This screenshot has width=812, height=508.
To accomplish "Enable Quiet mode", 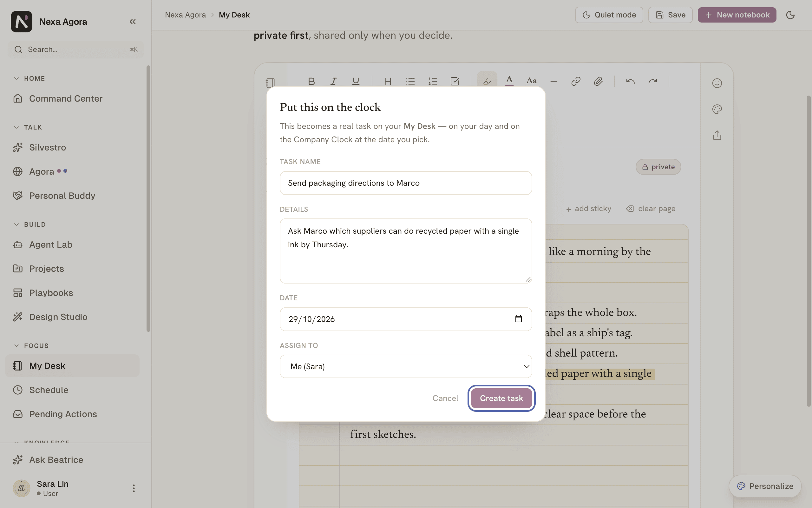I will 609,15.
